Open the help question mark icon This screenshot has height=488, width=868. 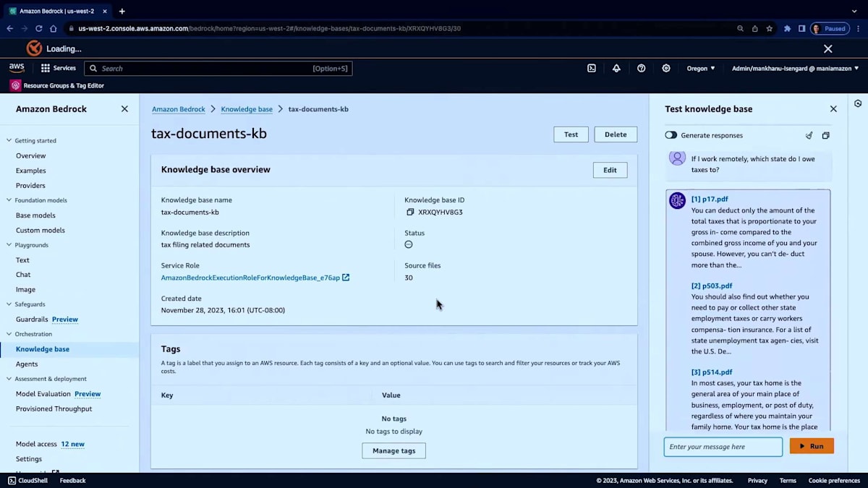click(x=641, y=68)
